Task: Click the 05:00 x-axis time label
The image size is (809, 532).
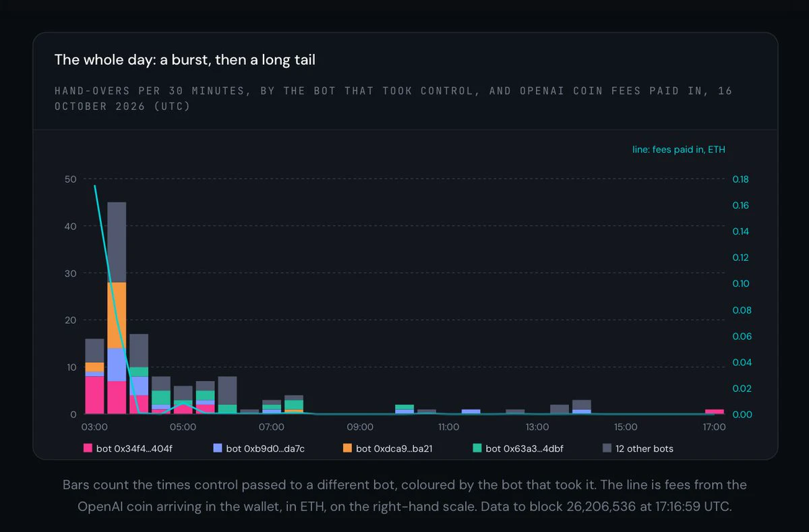Action: click(x=183, y=427)
